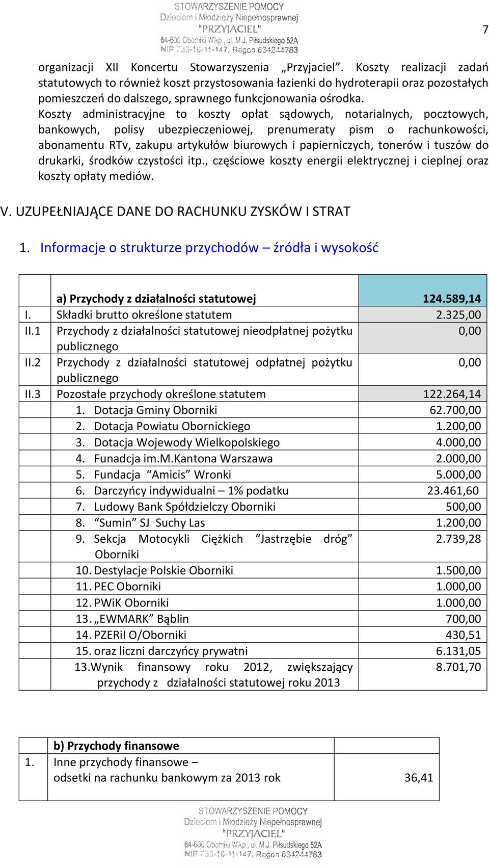Select paragraph starting "Koszty administracyjne to koszty"
This screenshot has width=489, height=868.
(x=263, y=145)
